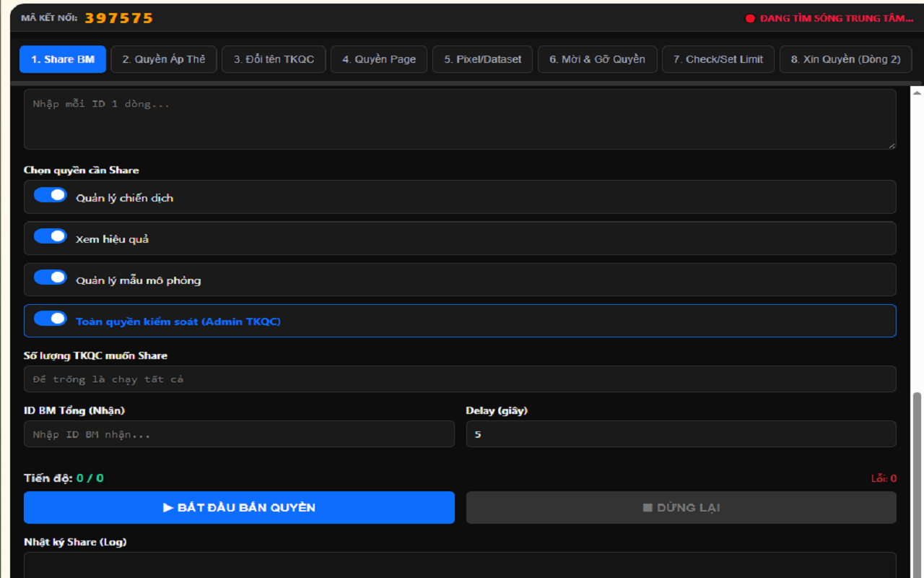Switch to the "2. Quyền Áp Thẻ" tab

point(164,59)
